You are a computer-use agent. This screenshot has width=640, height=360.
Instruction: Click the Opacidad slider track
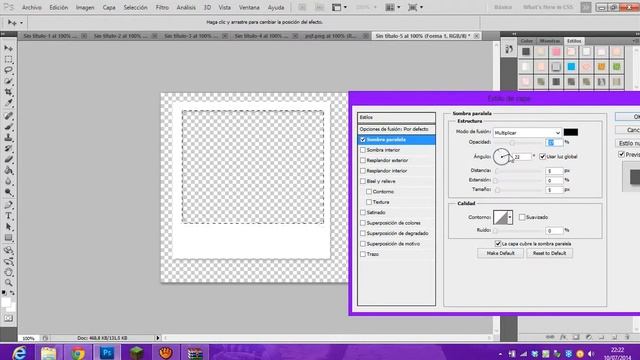coord(518,143)
